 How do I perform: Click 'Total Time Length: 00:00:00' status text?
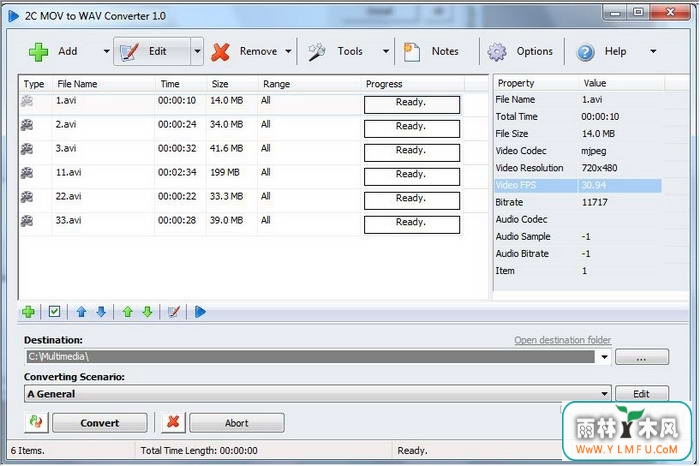coord(199,451)
